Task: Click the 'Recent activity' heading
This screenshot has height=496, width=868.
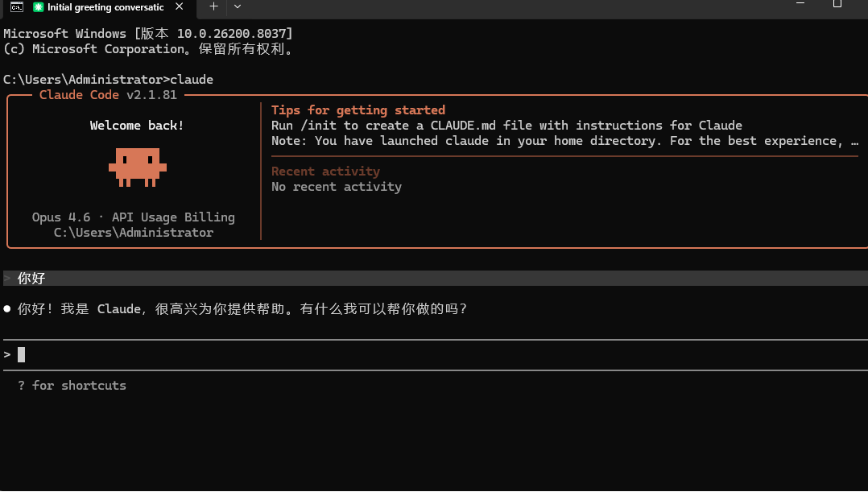Action: [325, 171]
